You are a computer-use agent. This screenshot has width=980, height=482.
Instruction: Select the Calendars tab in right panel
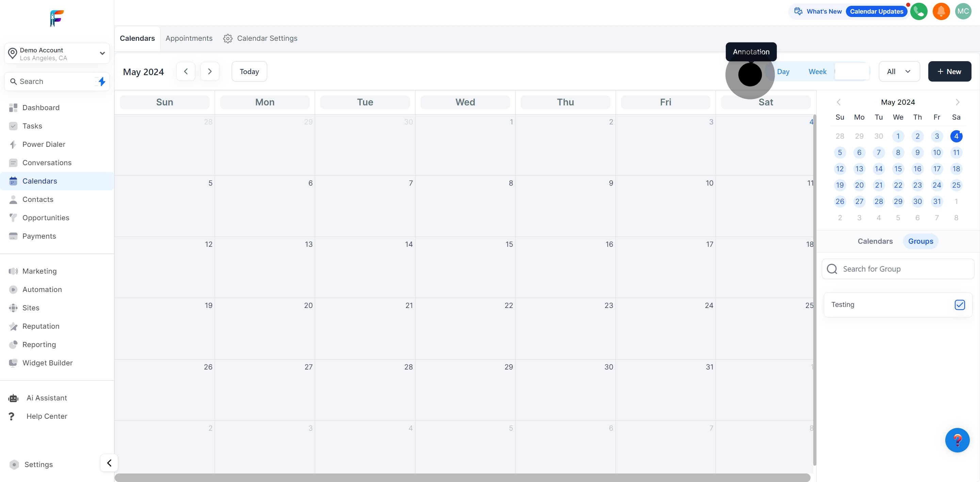click(x=875, y=241)
